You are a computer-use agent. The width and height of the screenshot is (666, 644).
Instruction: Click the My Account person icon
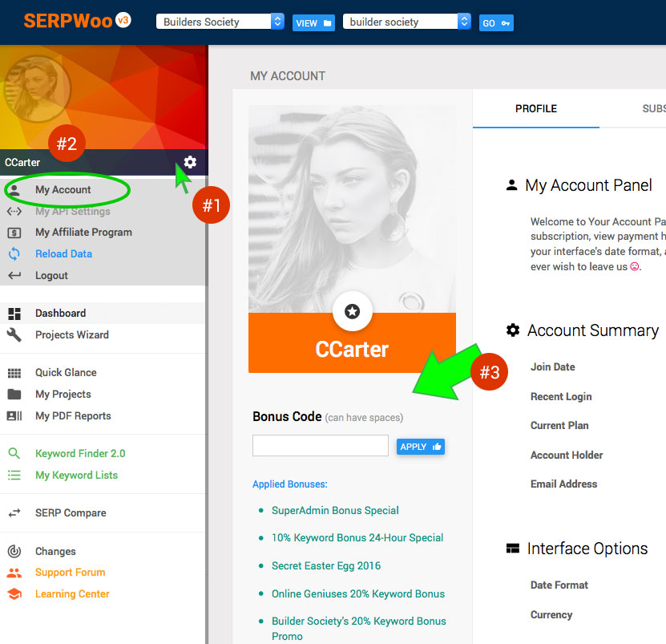(x=14, y=189)
